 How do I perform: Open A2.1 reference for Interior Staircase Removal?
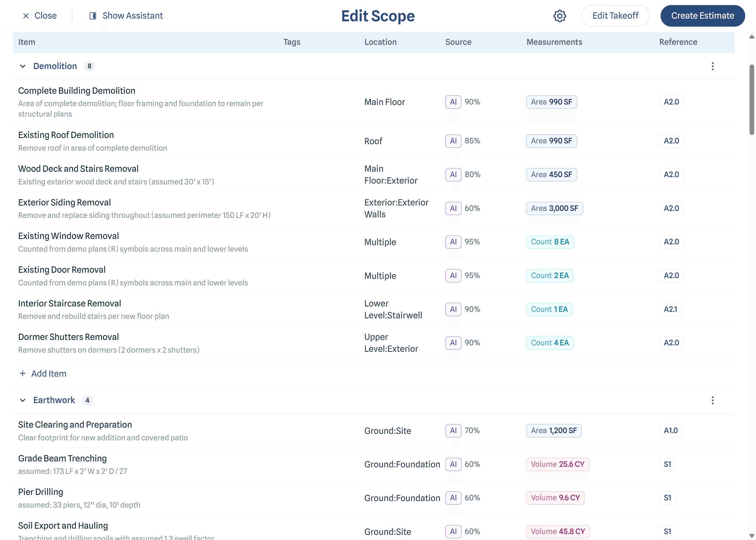pyautogui.click(x=670, y=309)
